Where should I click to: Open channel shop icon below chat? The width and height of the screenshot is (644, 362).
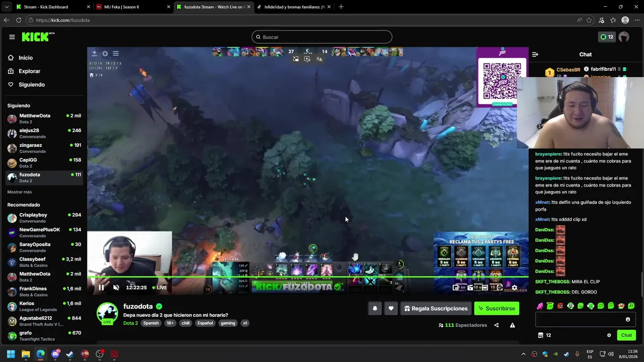coord(541,335)
